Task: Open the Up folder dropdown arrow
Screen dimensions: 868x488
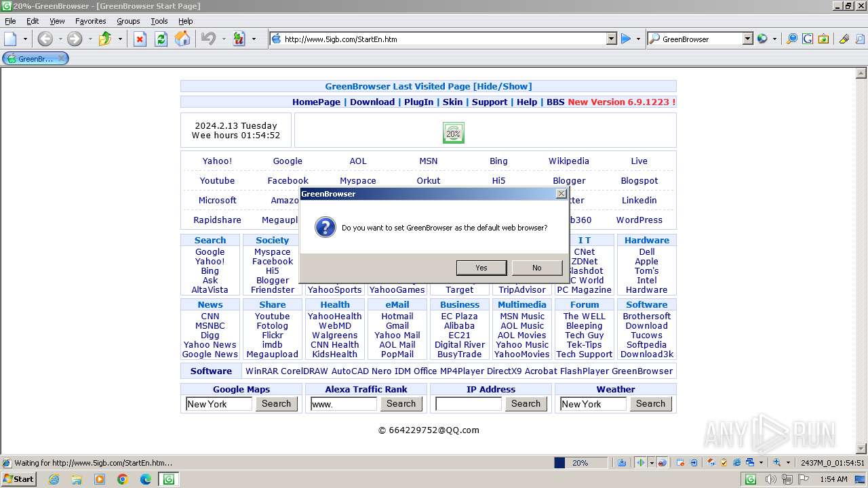Action: [x=120, y=39]
